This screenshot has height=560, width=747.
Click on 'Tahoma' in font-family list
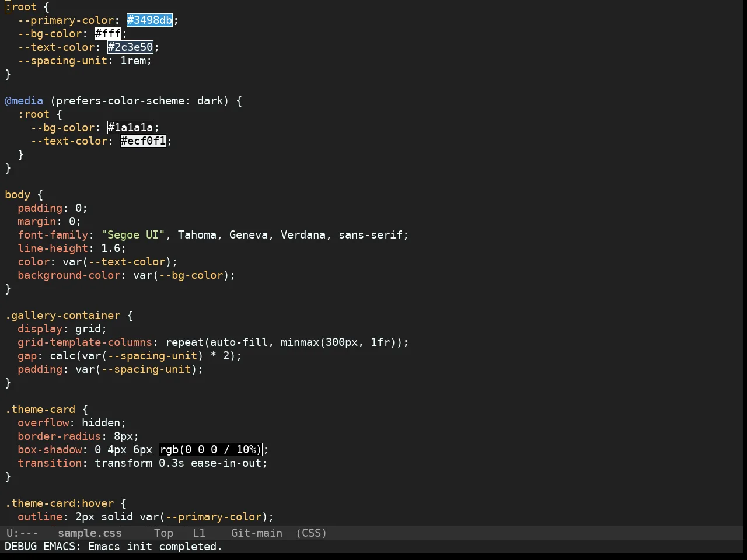coord(197,235)
